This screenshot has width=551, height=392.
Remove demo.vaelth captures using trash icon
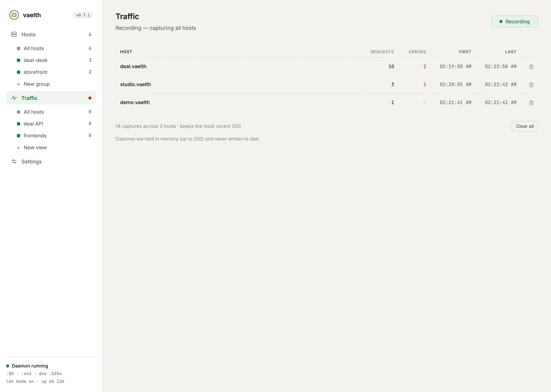(x=531, y=103)
